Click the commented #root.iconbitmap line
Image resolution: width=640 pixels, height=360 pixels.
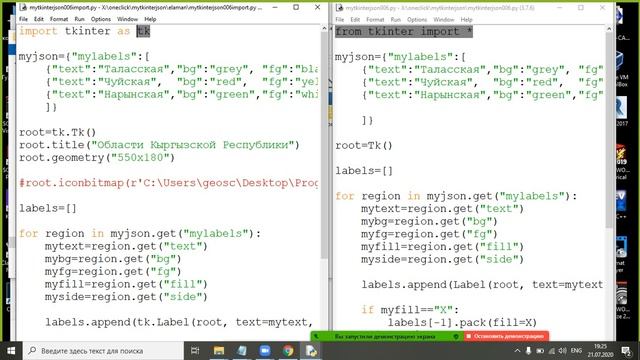coord(168,183)
